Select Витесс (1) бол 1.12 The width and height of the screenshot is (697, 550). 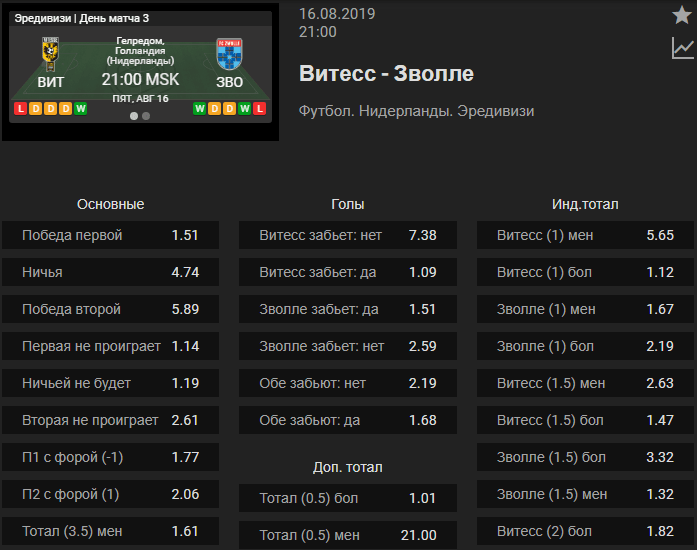585,272
